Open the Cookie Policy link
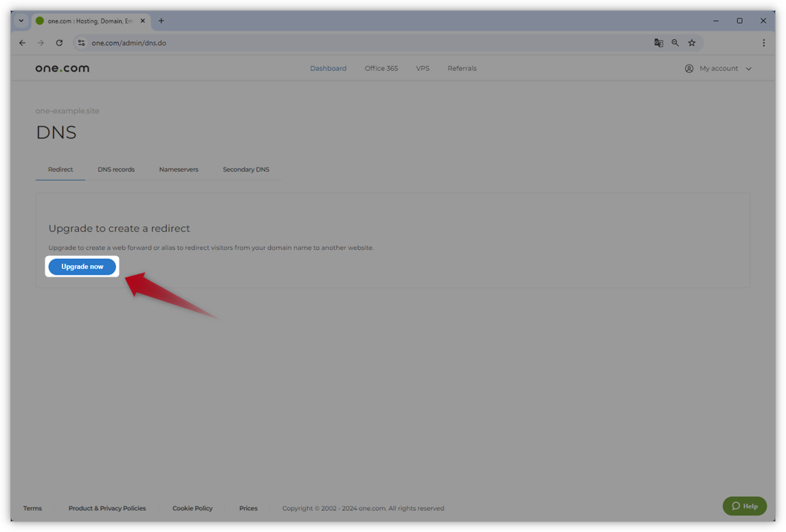The width and height of the screenshot is (786, 532). (x=192, y=508)
